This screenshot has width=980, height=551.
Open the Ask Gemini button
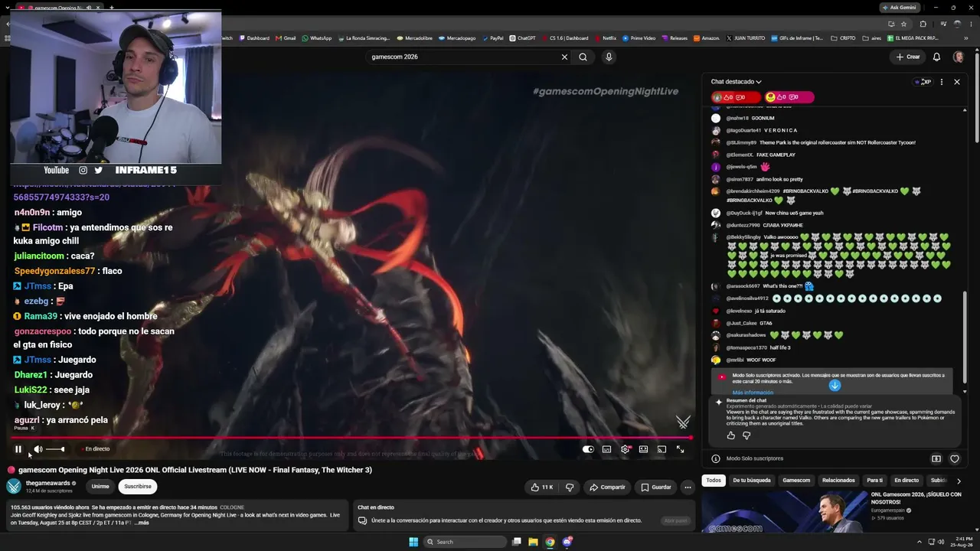[899, 7]
